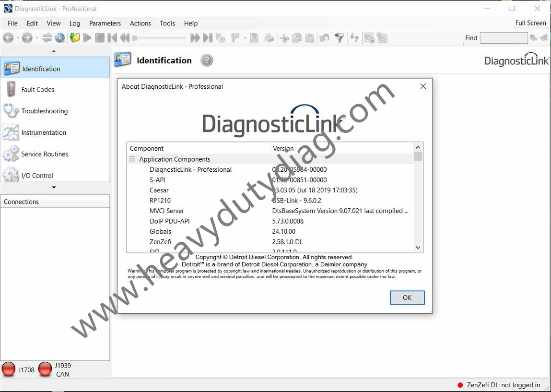This screenshot has height=392, width=551.
Task: Select Fault Codes in the sidebar
Action: click(55, 89)
